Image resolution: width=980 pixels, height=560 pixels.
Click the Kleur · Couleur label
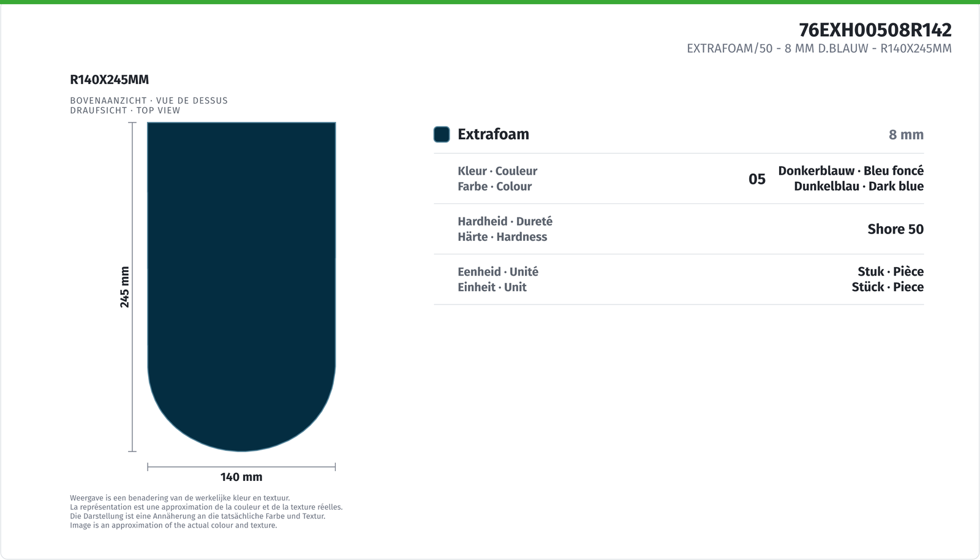497,171
